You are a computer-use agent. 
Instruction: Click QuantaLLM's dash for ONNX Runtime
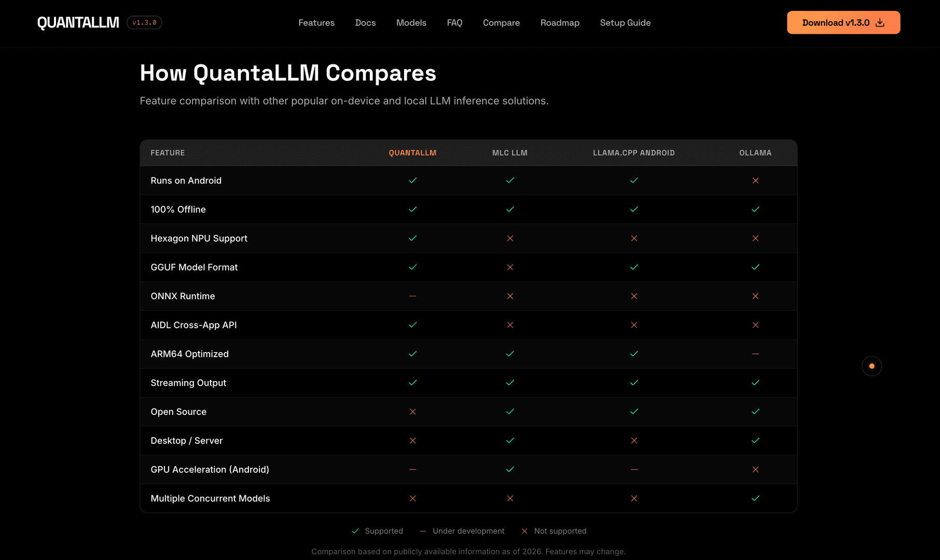pos(412,296)
